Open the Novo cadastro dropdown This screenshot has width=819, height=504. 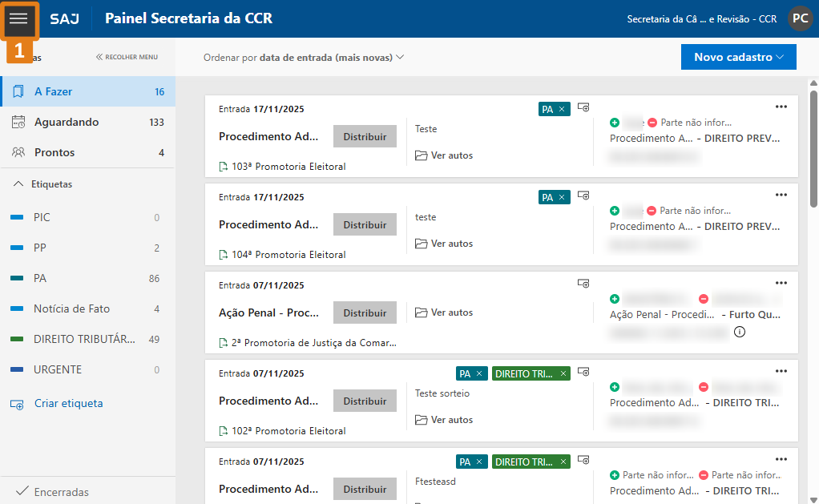click(738, 57)
